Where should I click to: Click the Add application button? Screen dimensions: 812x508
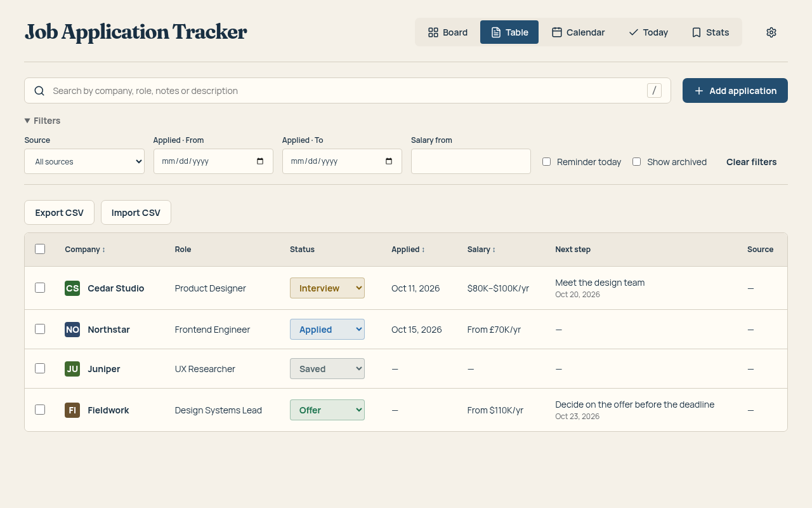pyautogui.click(x=735, y=91)
